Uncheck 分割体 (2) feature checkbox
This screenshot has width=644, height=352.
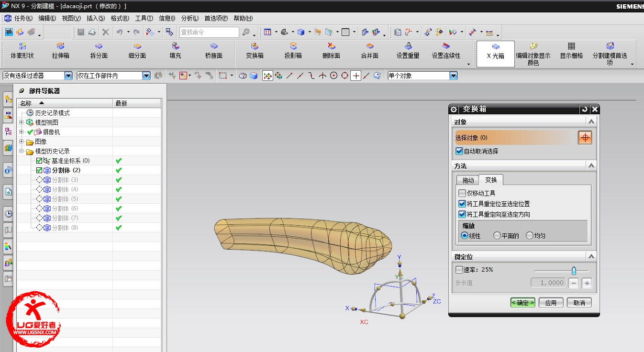tap(39, 170)
